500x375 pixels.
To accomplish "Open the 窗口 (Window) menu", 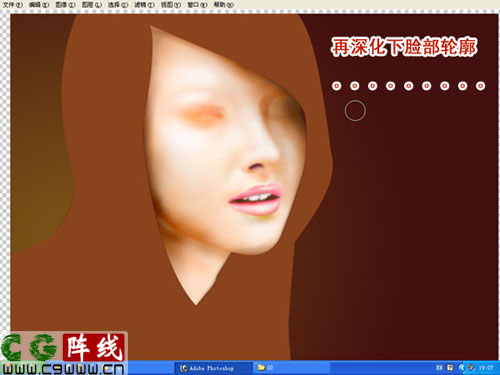I will point(197,5).
